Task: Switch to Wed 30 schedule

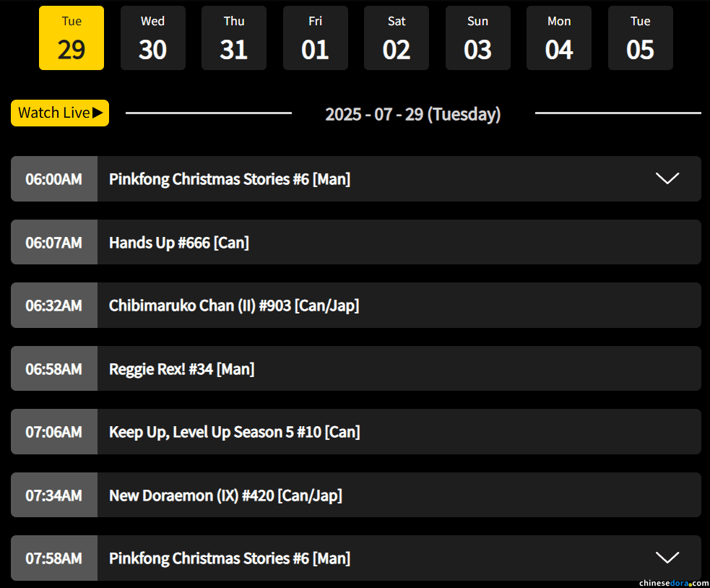Action: (x=152, y=38)
